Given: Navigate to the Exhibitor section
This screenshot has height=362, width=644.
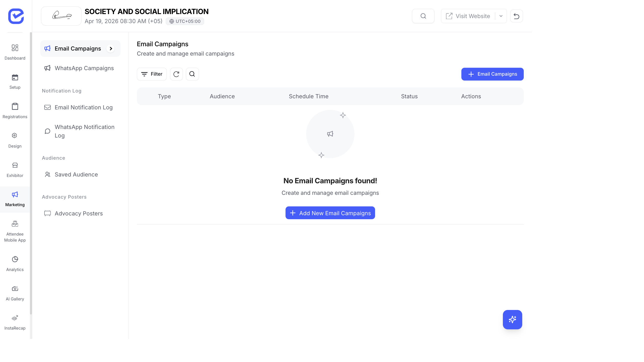Looking at the screenshot, I should 15,170.
